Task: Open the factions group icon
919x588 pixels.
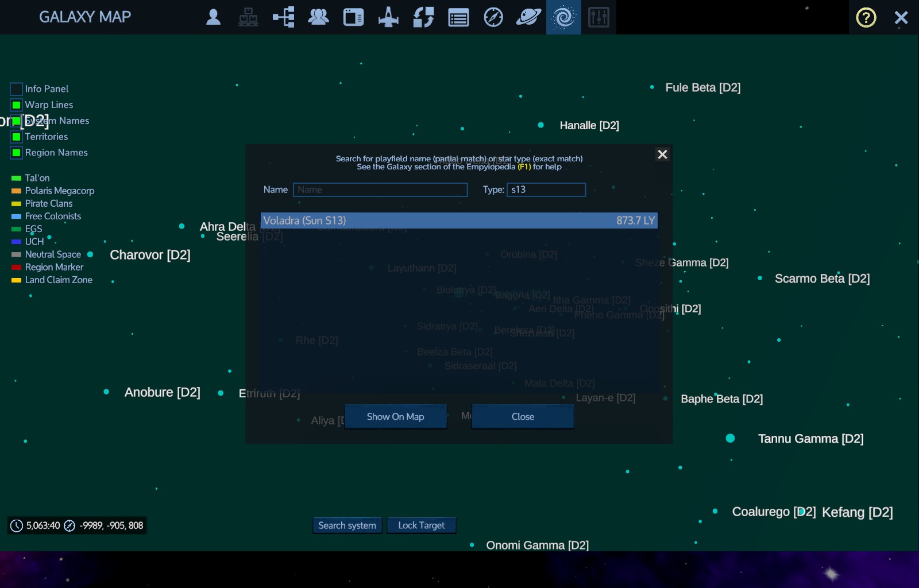Action: pyautogui.click(x=318, y=17)
